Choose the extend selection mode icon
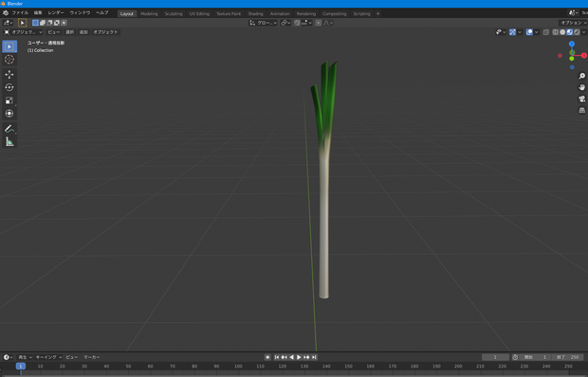The width and height of the screenshot is (588, 377). (43, 23)
